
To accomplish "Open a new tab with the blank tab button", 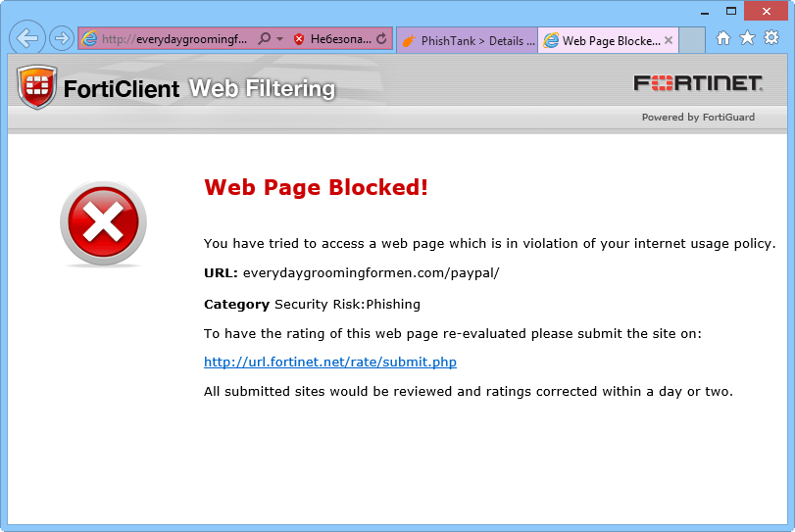I will point(692,40).
